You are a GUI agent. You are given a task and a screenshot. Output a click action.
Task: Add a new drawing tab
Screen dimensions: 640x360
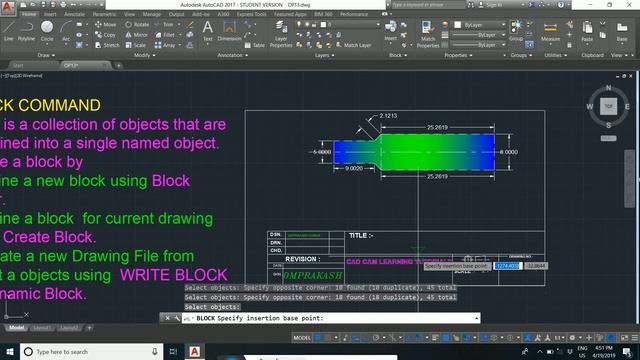coord(118,65)
